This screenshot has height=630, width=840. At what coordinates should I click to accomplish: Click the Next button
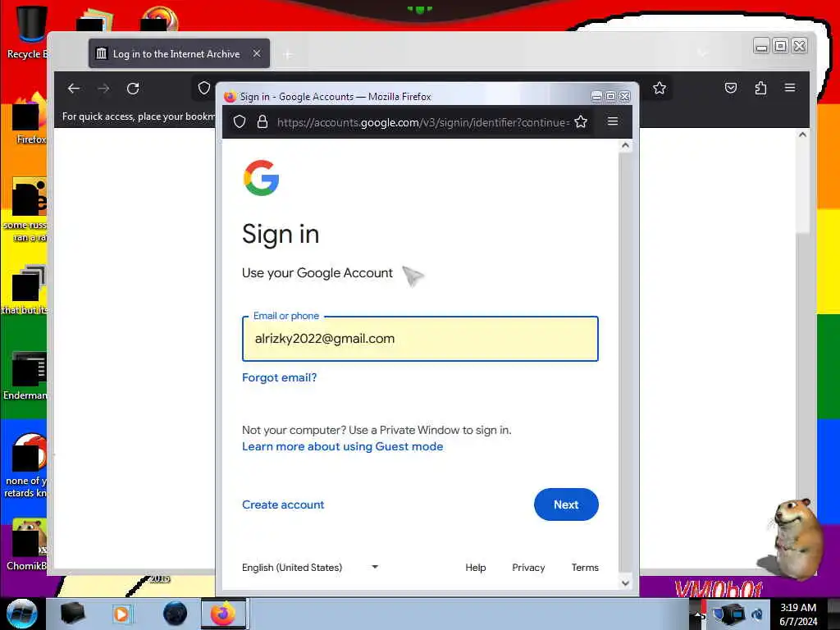(566, 504)
